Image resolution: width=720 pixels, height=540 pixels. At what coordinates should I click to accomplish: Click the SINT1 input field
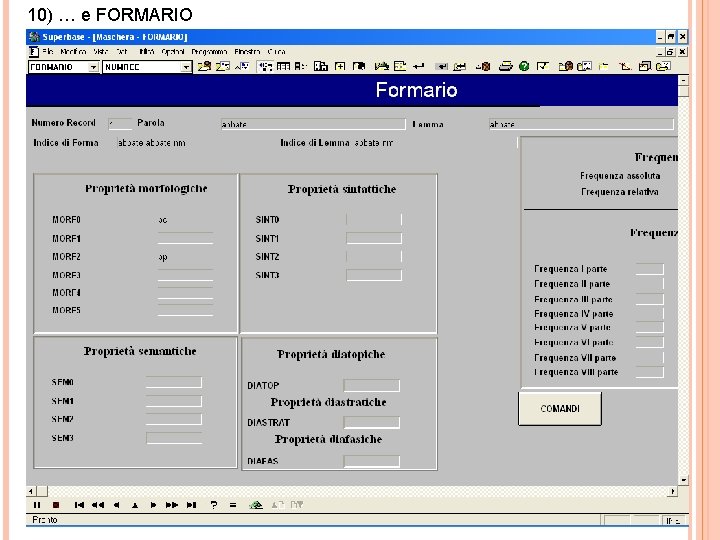(374, 238)
